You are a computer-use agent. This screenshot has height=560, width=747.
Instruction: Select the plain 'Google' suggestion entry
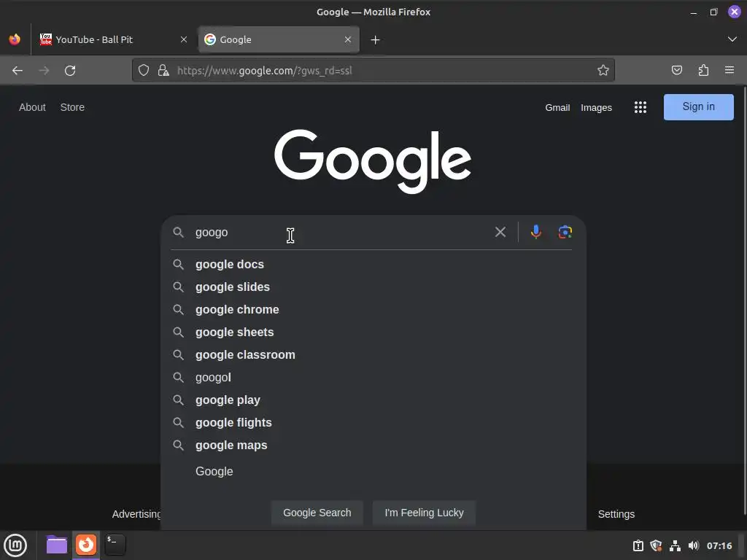pyautogui.click(x=373, y=472)
